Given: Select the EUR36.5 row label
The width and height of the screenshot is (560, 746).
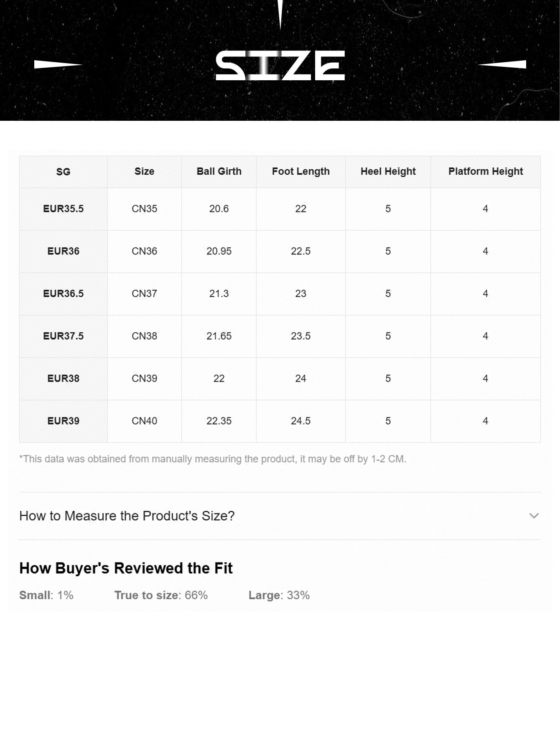Looking at the screenshot, I should pos(63,294).
